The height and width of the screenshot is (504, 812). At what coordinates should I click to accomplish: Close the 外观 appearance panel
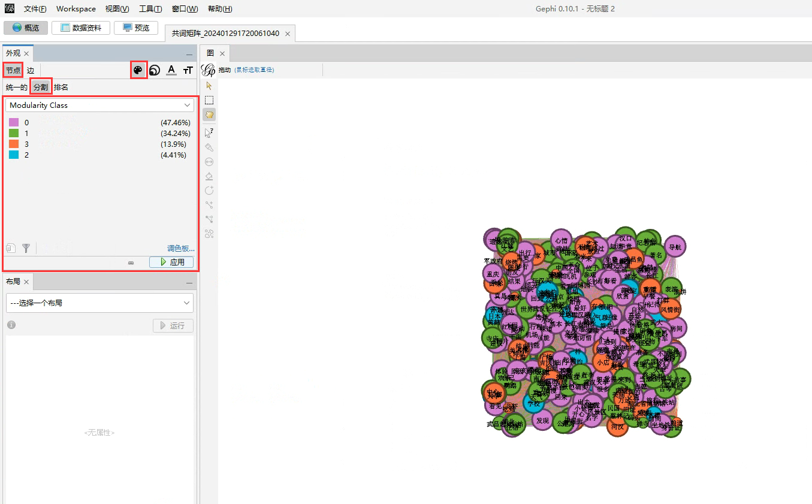[26, 54]
